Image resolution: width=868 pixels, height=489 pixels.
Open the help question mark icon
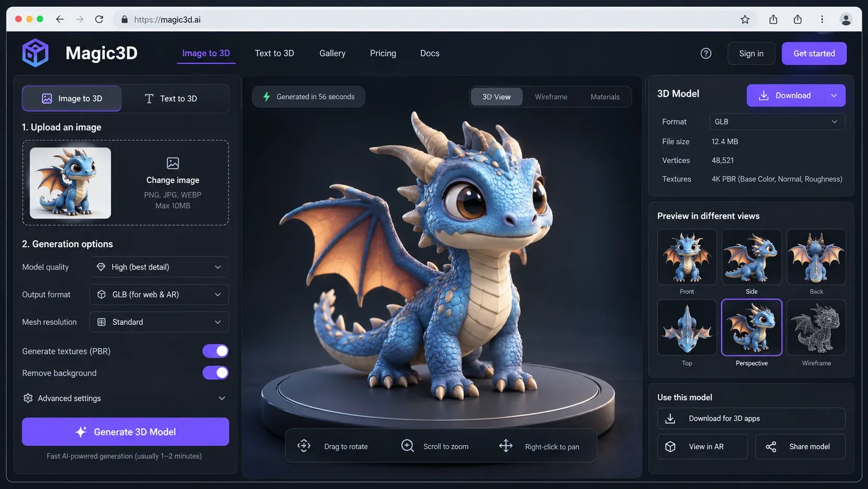tap(706, 53)
